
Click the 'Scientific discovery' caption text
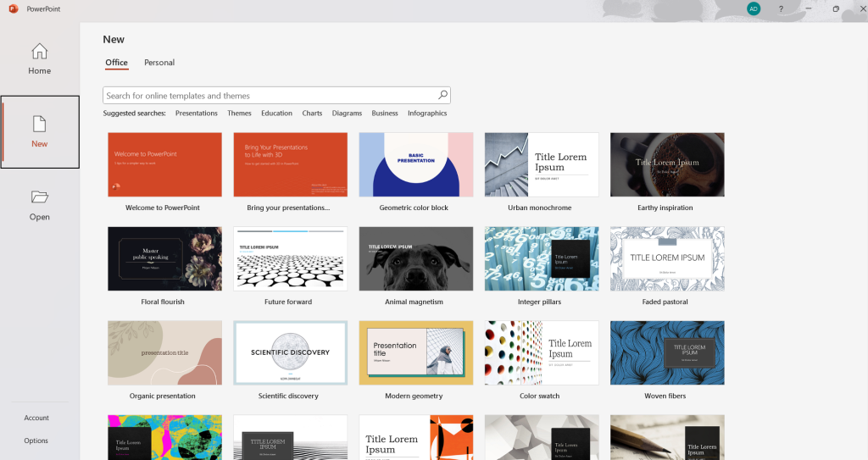[x=288, y=396]
